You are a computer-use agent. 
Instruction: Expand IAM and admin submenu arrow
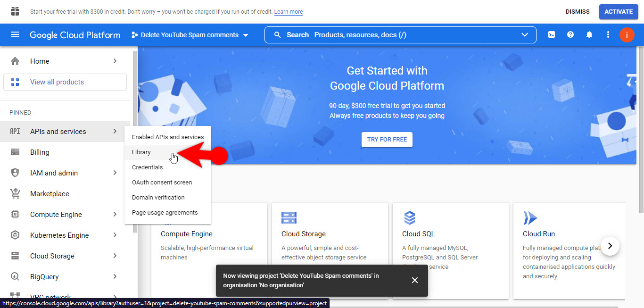(x=115, y=173)
